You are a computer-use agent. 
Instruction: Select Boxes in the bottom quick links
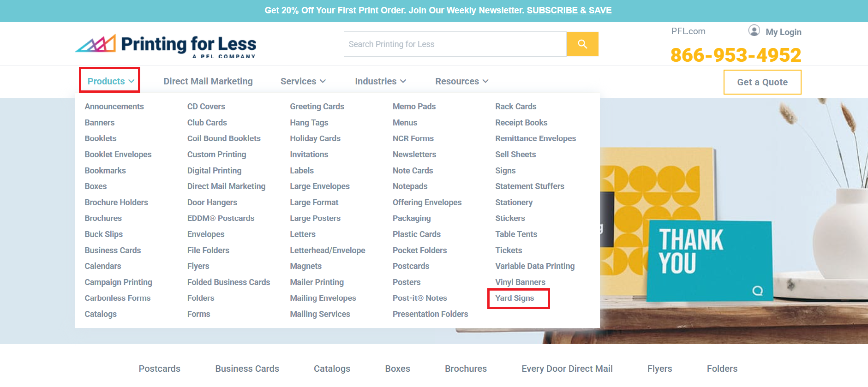tap(397, 369)
